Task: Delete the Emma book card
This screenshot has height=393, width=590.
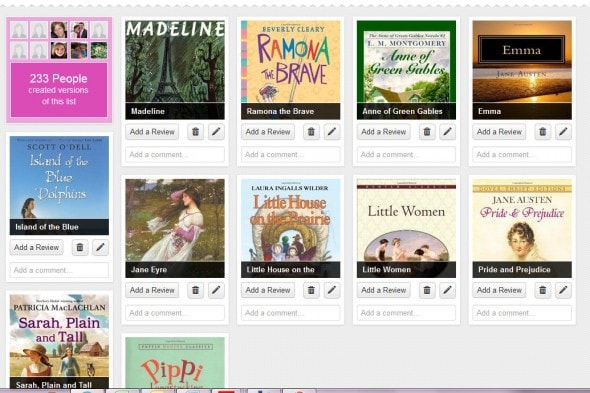Action: (543, 132)
